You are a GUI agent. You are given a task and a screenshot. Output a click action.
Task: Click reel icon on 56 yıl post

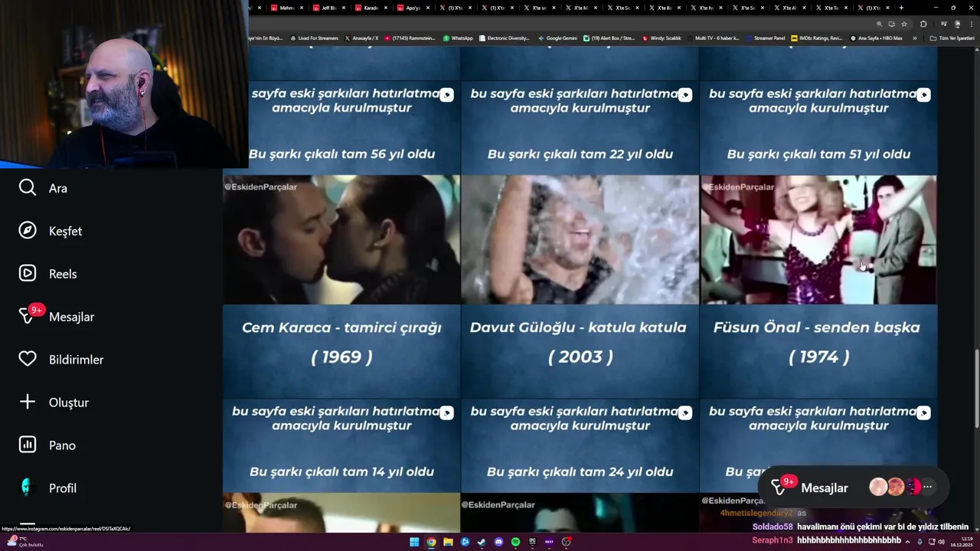(446, 95)
